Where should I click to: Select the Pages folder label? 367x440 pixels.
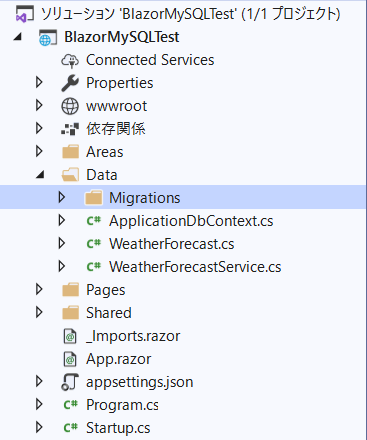(106, 290)
